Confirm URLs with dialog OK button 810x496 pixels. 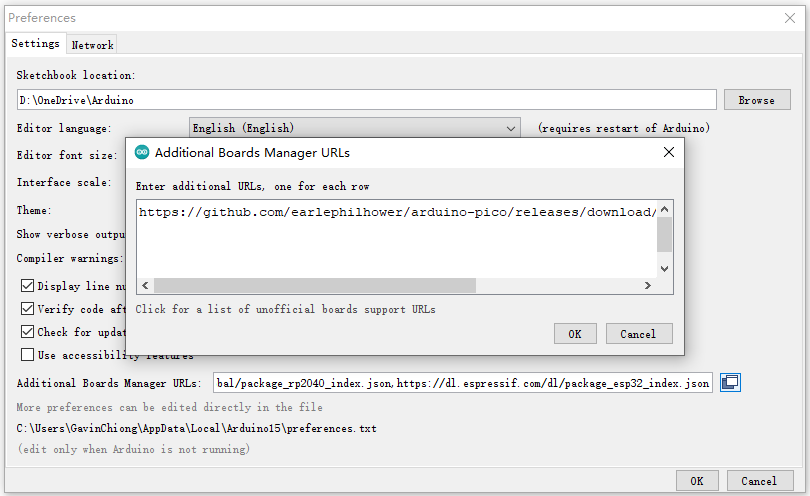575,334
